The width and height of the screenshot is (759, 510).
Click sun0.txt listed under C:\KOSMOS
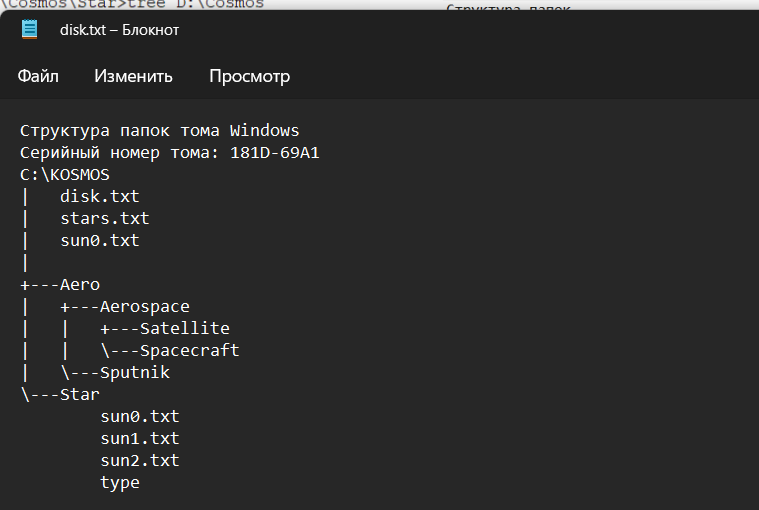coord(100,240)
